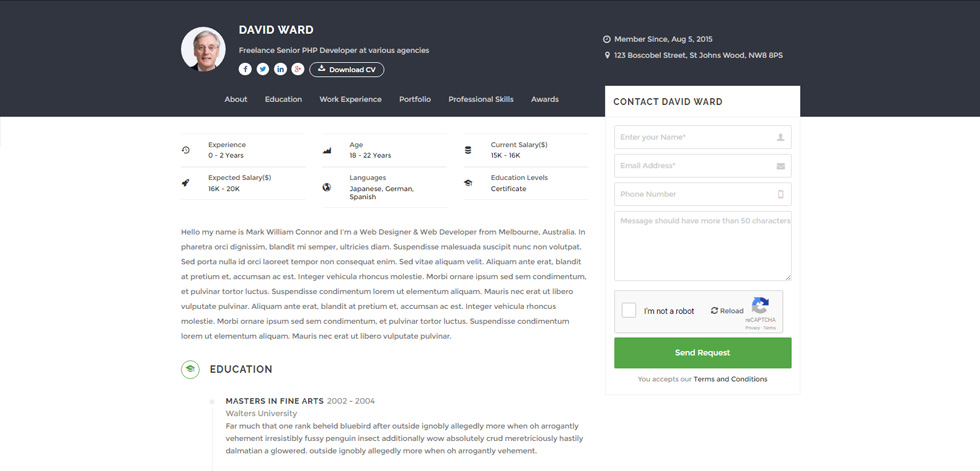Click the green Send Request button
Image resolution: width=980 pixels, height=471 pixels.
click(702, 353)
